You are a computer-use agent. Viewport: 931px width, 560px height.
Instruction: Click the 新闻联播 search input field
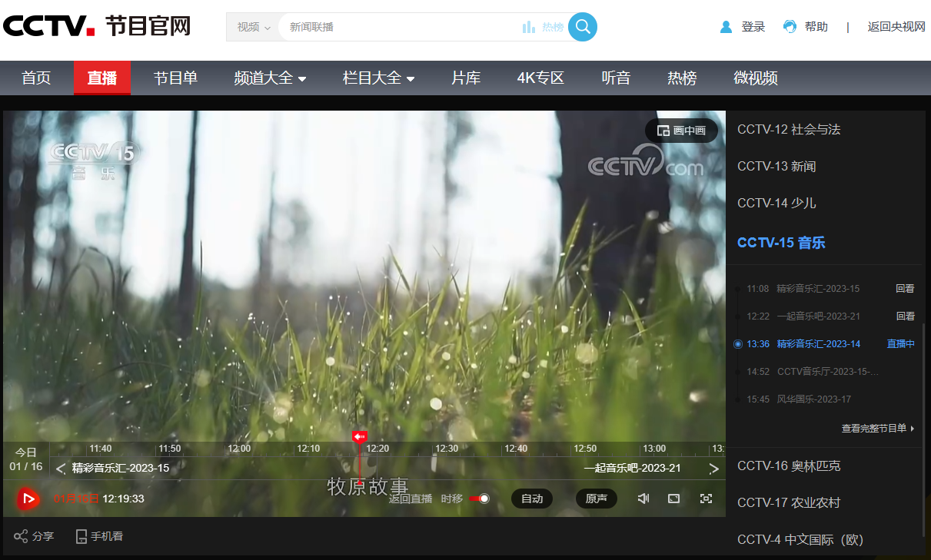(400, 27)
